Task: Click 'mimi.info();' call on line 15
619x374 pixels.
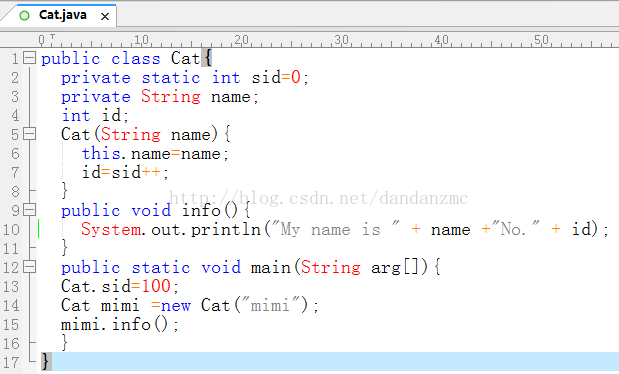Action: click(x=120, y=325)
